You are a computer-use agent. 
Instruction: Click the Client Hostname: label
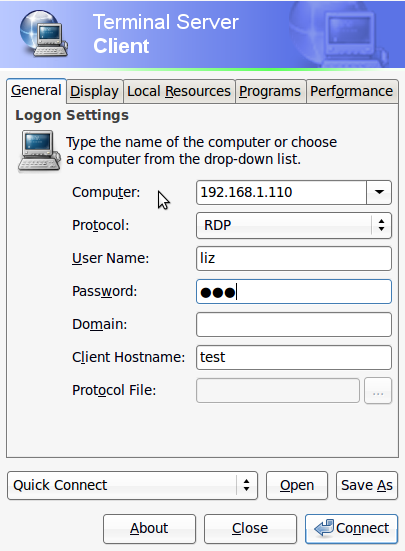[129, 357]
